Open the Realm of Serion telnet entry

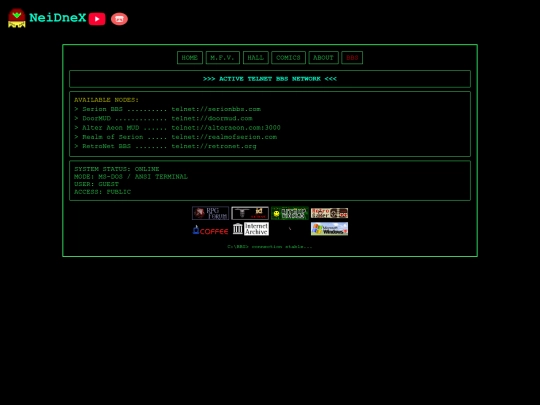(x=176, y=137)
